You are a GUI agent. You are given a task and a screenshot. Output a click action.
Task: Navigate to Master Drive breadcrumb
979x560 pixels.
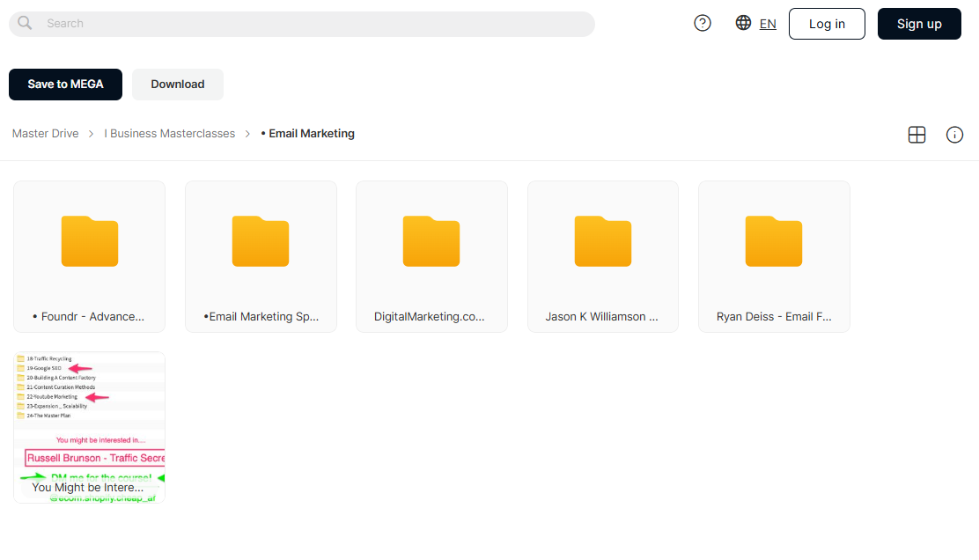tap(46, 134)
